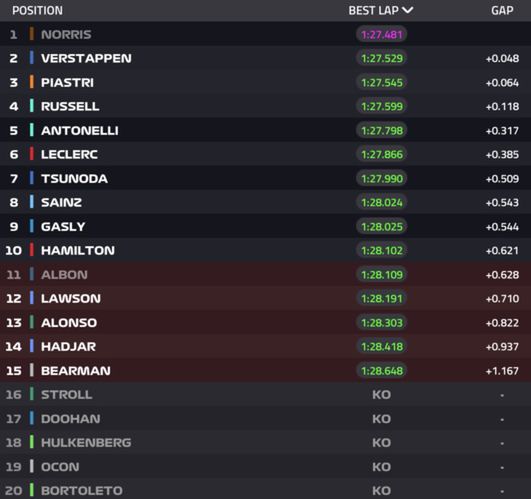
Task: Select the PIASTRI driver row
Action: (x=266, y=82)
